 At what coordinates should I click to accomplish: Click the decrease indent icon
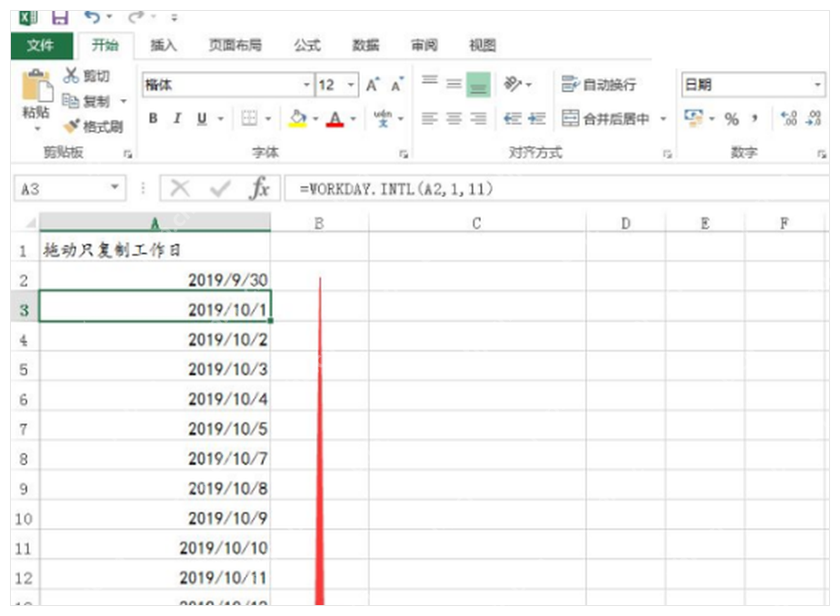[513, 118]
